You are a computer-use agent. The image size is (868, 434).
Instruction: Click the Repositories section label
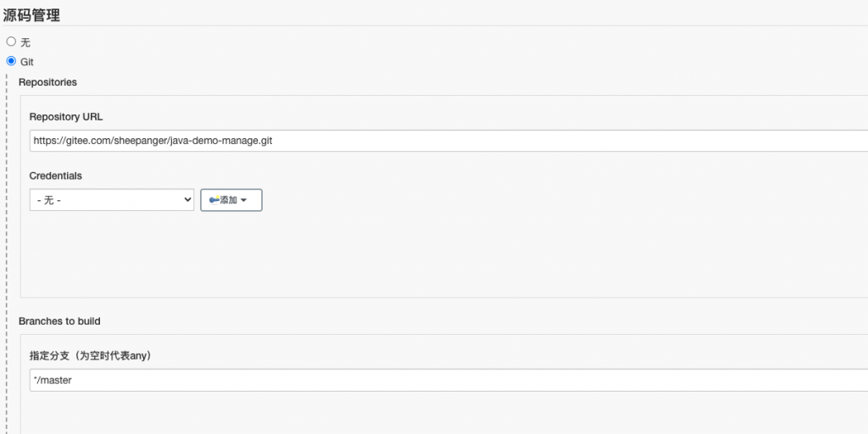click(x=47, y=82)
